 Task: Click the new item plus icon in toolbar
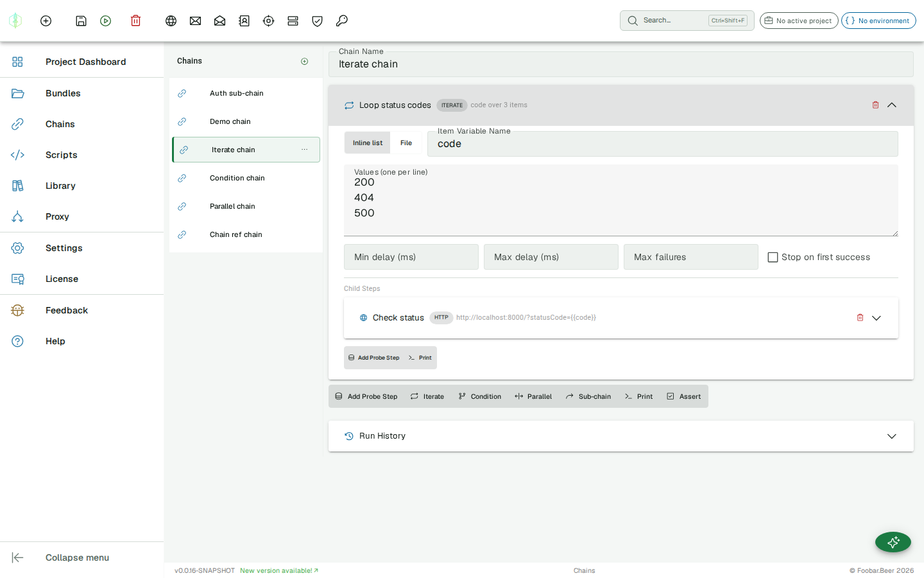click(46, 21)
